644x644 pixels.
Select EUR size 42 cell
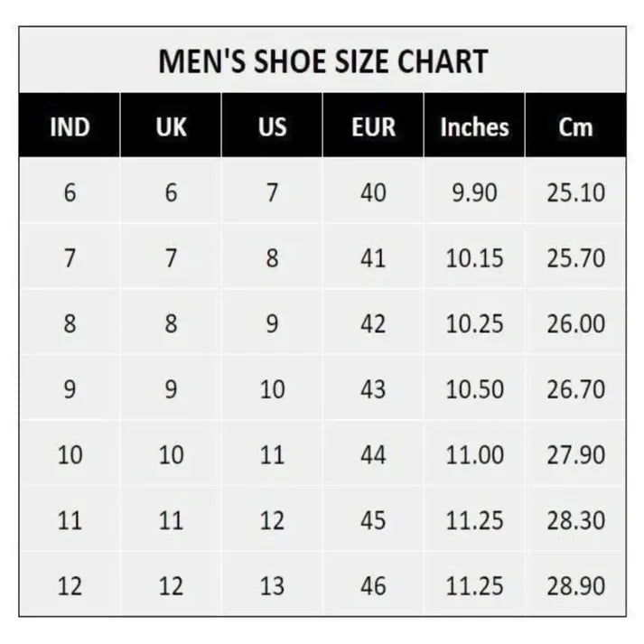tap(373, 323)
